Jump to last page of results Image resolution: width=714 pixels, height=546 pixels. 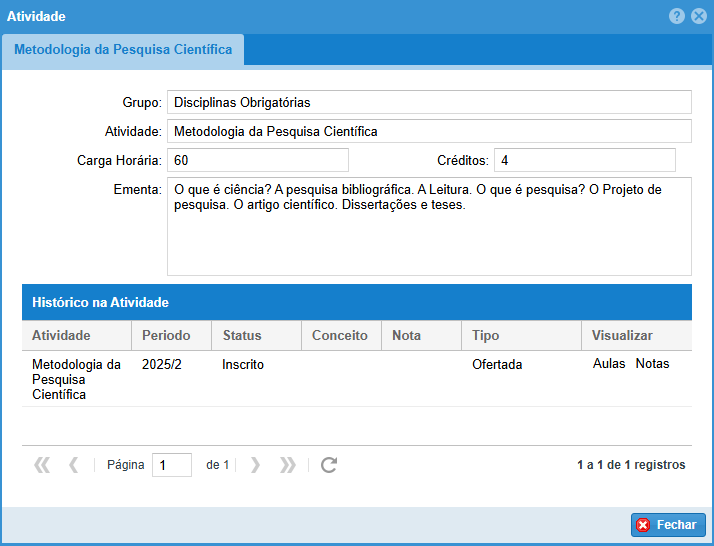(x=287, y=465)
